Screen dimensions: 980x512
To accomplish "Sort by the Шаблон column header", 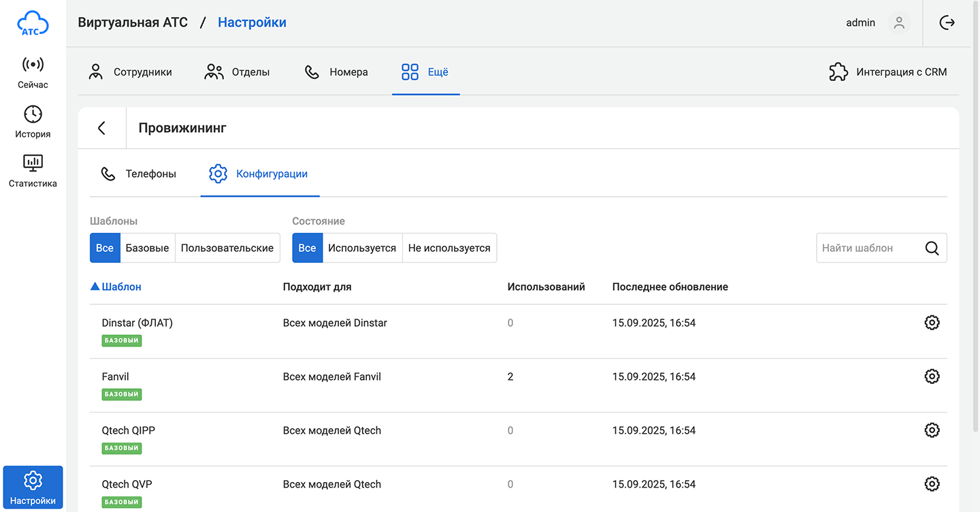I will (x=121, y=287).
